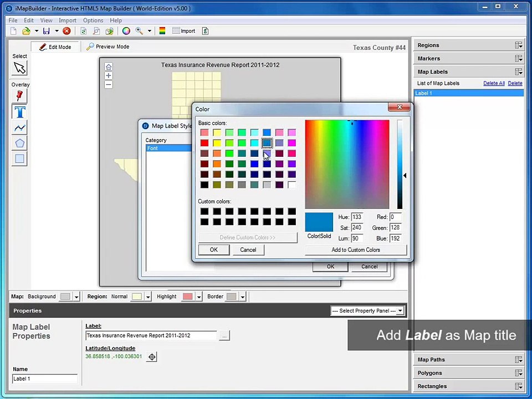The height and width of the screenshot is (399, 532).
Task: Open Select Property Panel dropdown
Action: tap(367, 311)
